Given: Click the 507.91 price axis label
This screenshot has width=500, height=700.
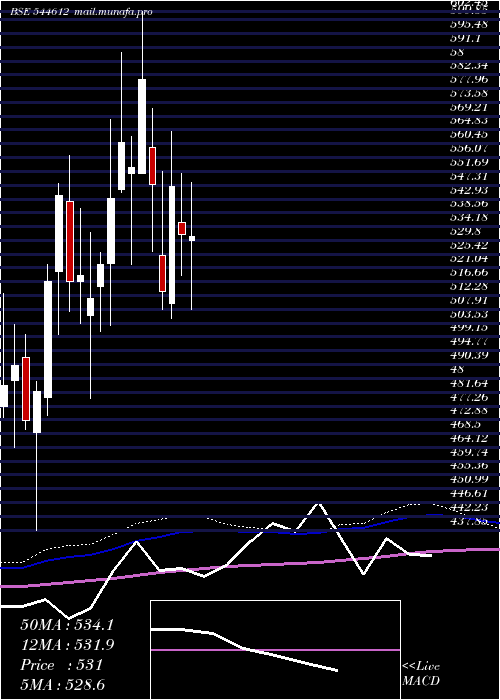Looking at the screenshot, I should [468, 300].
